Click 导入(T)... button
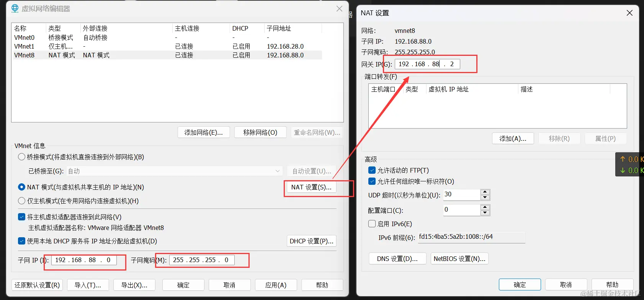 click(x=88, y=285)
